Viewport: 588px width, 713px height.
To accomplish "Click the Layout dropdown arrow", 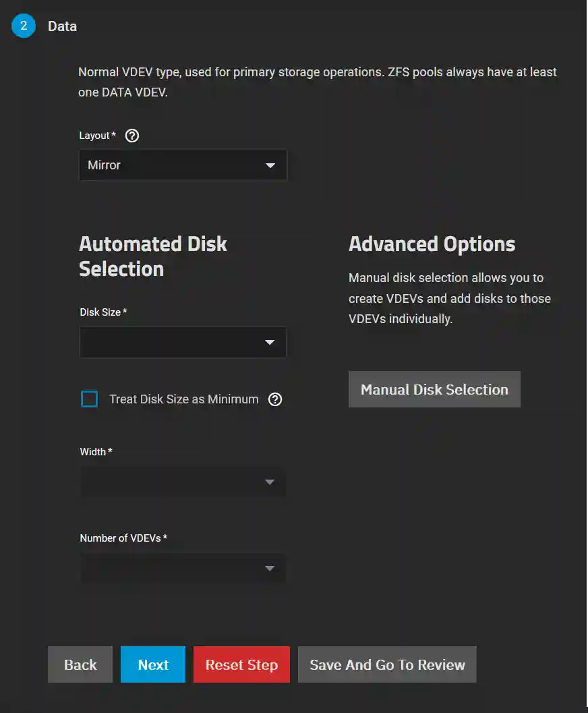I will (x=270, y=165).
